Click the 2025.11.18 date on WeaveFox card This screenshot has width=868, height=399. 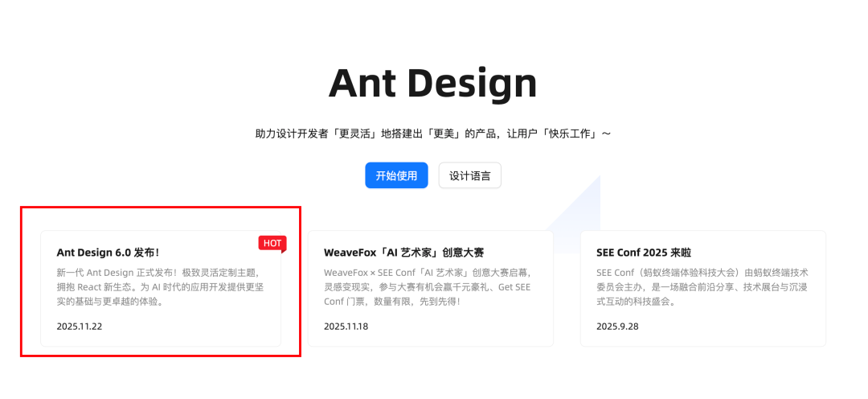[x=346, y=327]
